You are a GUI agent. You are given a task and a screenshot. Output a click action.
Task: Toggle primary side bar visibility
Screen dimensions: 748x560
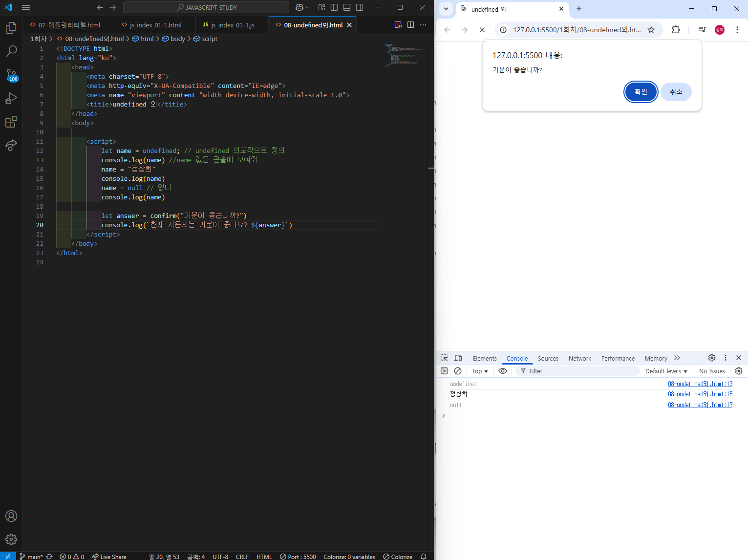tap(334, 7)
